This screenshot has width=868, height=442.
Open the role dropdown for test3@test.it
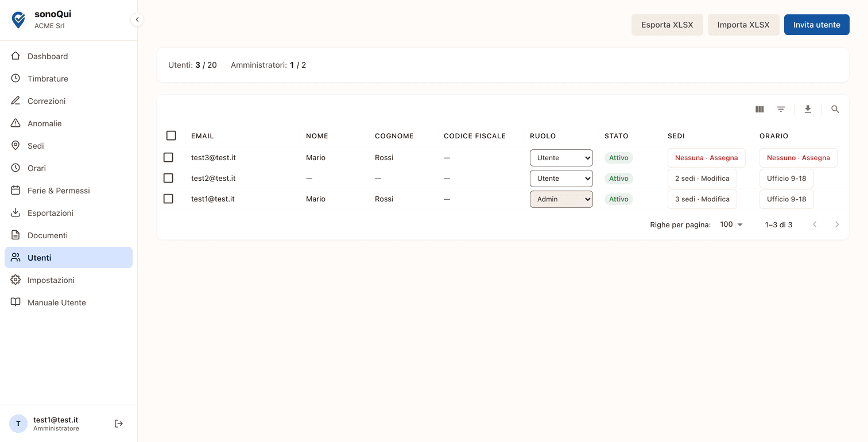561,158
